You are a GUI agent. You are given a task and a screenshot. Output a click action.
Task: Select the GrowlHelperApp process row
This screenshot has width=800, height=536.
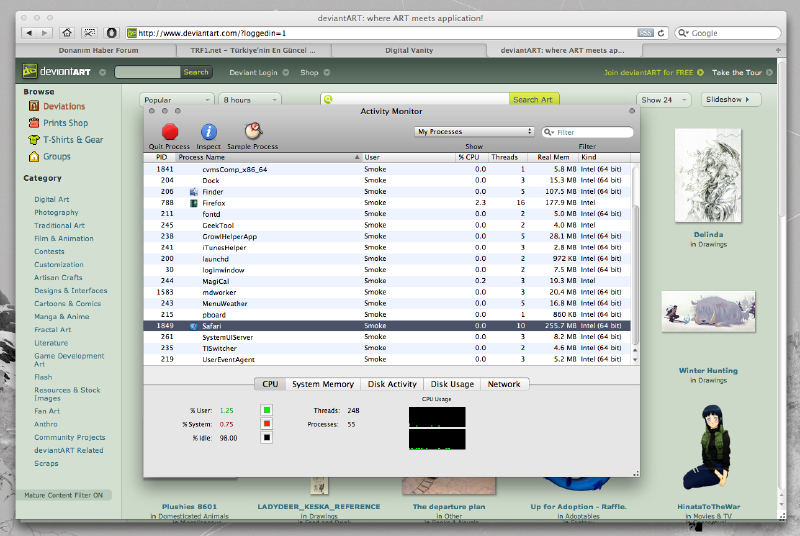coord(387,237)
